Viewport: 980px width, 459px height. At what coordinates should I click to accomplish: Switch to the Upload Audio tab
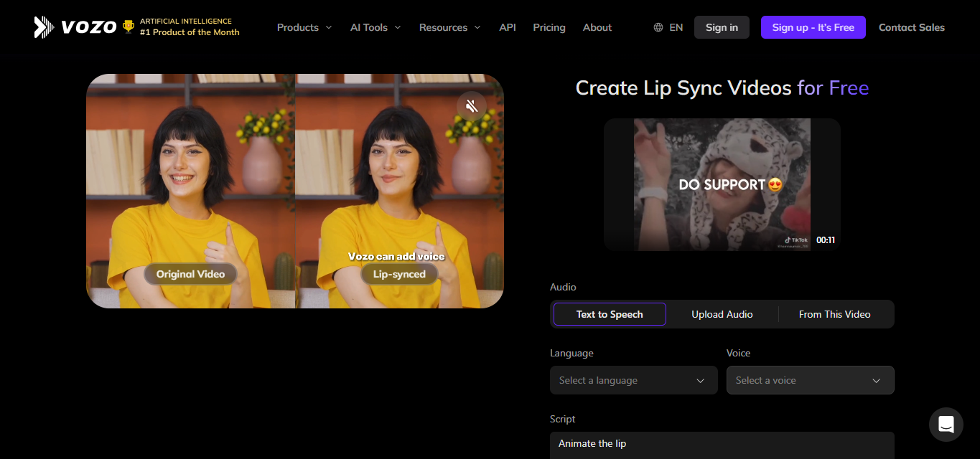pos(722,313)
